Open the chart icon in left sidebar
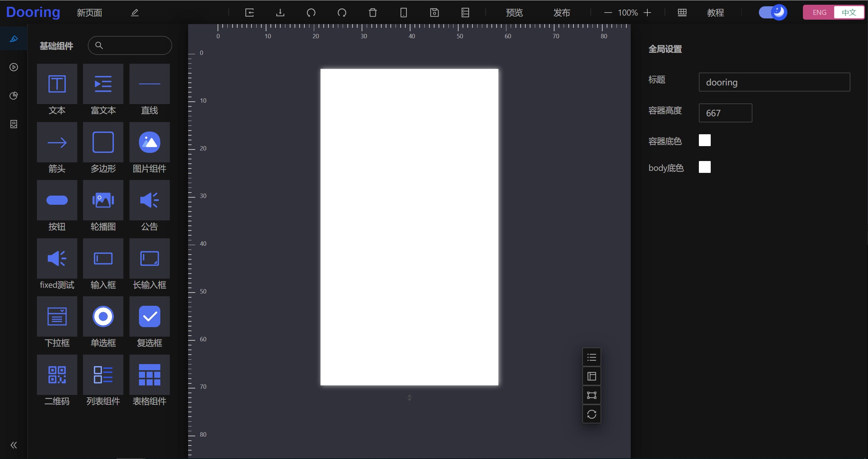868x459 pixels. (x=14, y=96)
